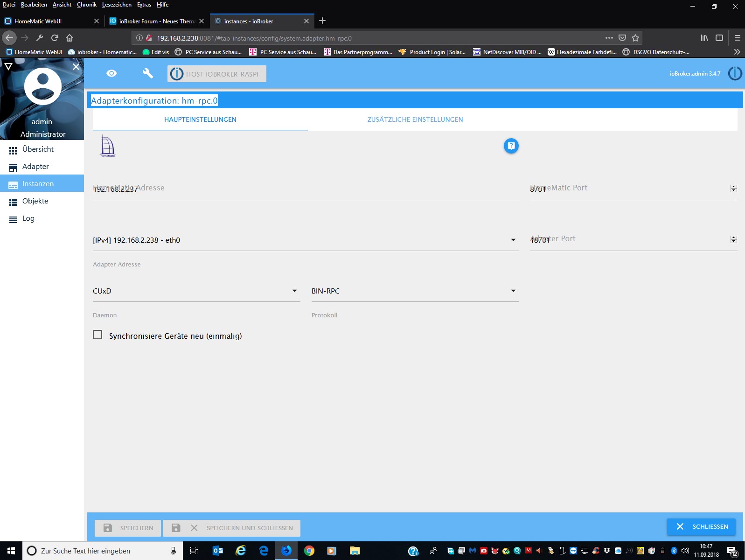Close the sidebar drawer with X

(x=76, y=67)
